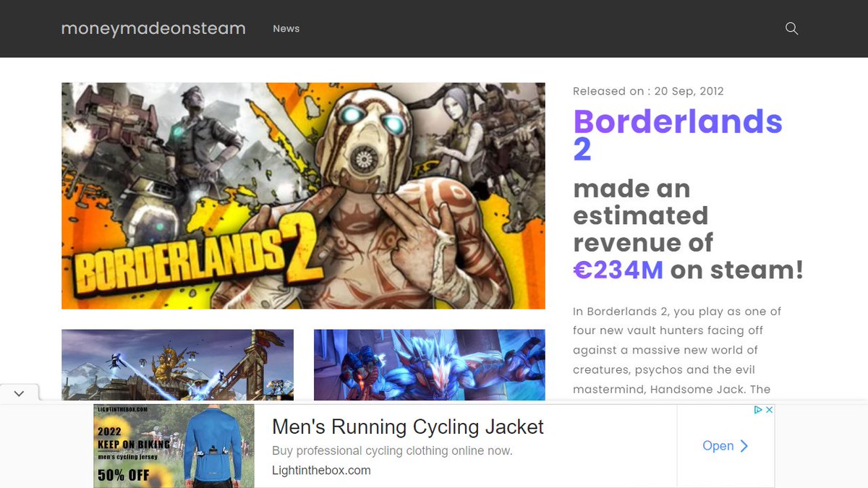View the desert battle screenshot thumbnail

pyautogui.click(x=177, y=365)
